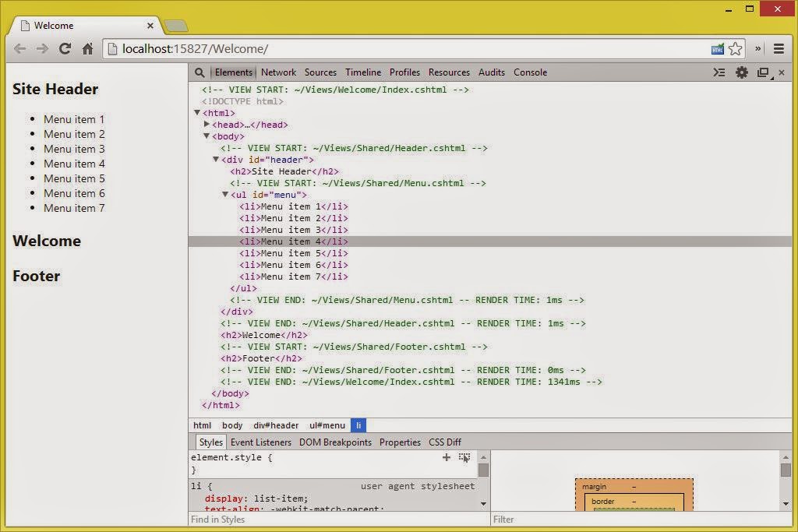Close the DevTools panel
Screen dimensions: 798x532
782,72
